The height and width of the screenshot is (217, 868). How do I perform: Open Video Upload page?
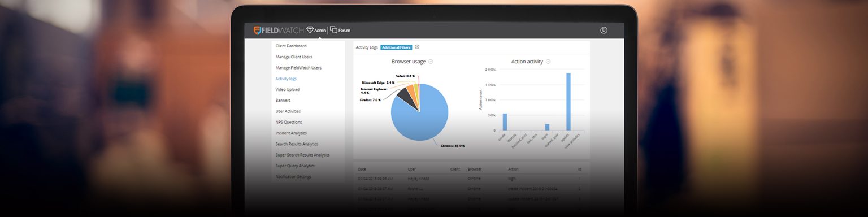(x=288, y=89)
